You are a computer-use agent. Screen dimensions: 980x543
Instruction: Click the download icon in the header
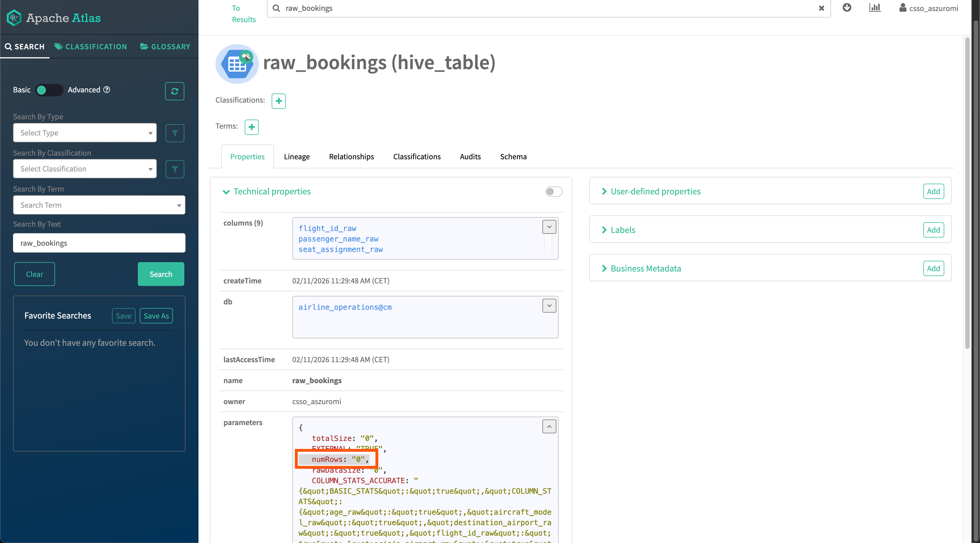pos(847,8)
